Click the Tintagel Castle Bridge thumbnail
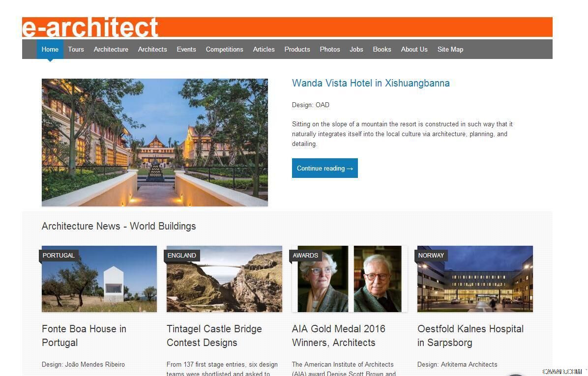Viewport: 588px width, 376px height. [x=224, y=279]
